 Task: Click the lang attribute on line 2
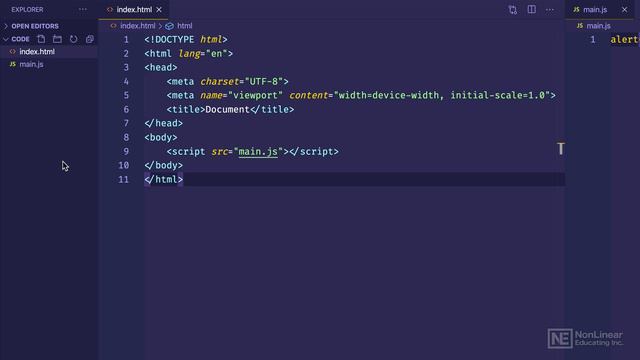pos(189,53)
